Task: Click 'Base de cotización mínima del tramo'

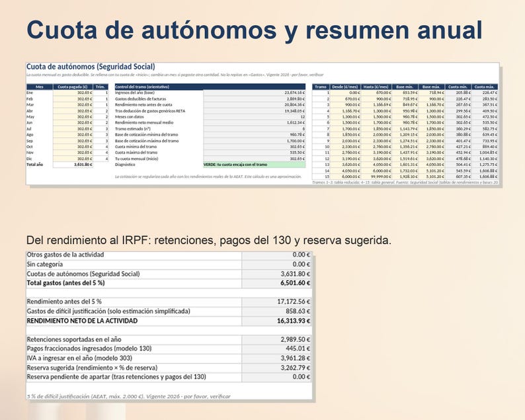Action: pyautogui.click(x=146, y=135)
